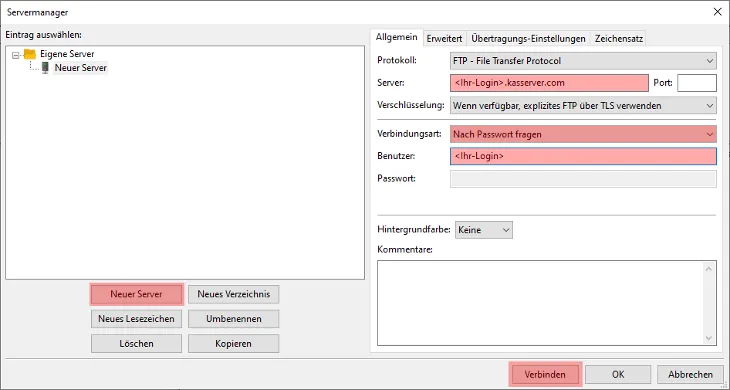Click the Neuer Server button

click(136, 294)
